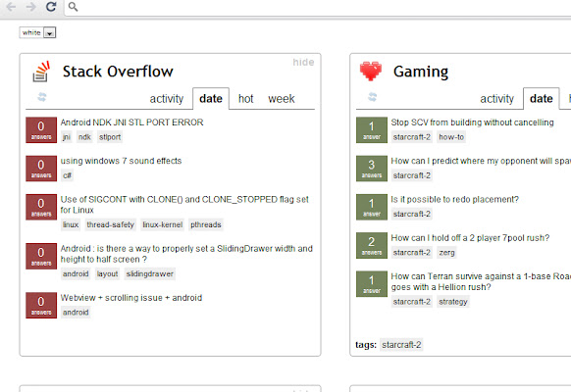This screenshot has width=571, height=392.
Task: Click the linux tag
Action: [x=71, y=224]
